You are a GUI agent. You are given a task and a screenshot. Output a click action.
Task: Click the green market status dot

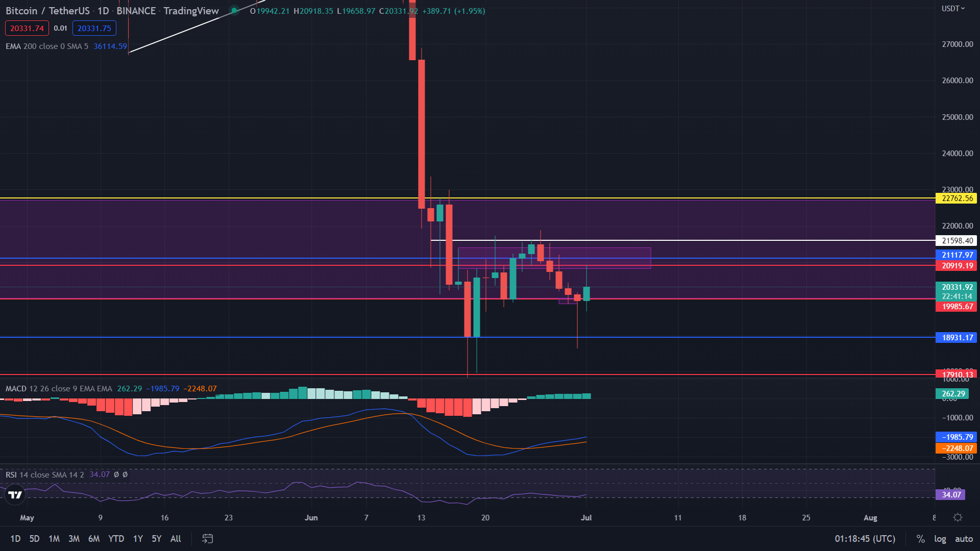click(234, 10)
